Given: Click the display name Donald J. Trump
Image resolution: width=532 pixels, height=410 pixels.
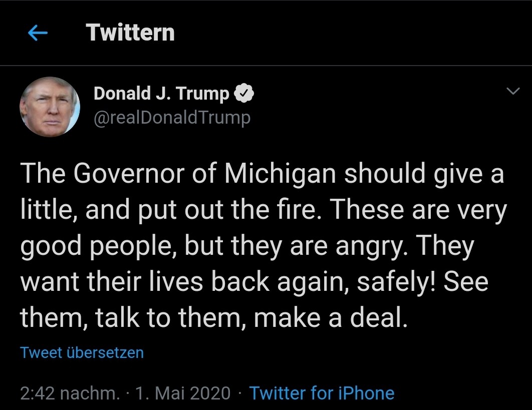Looking at the screenshot, I should point(161,94).
